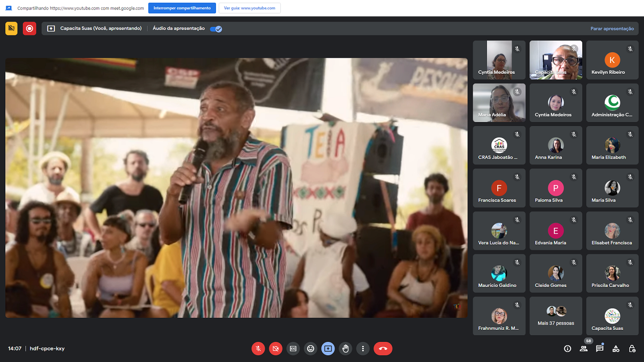Turn on the camera button

click(275, 349)
